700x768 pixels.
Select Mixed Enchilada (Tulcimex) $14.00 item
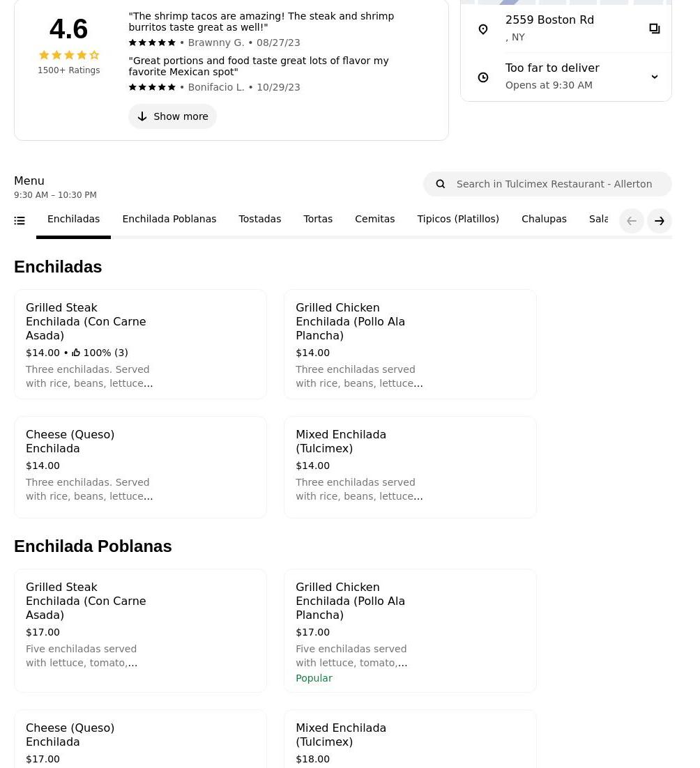410,467
